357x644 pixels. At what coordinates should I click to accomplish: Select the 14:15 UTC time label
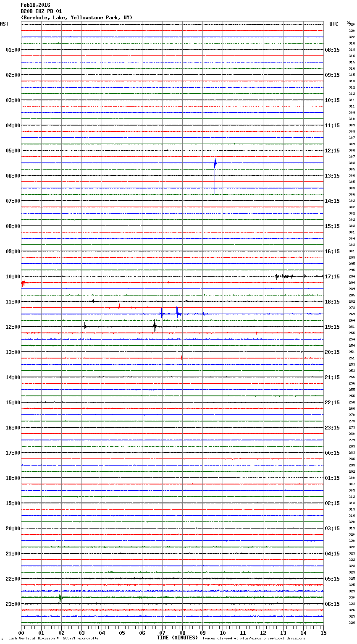(332, 201)
